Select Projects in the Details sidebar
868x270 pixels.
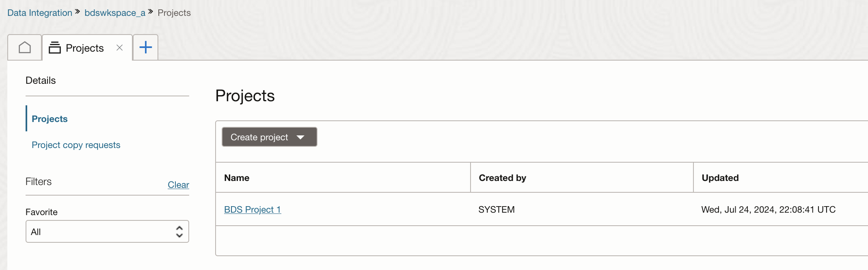[x=50, y=119]
